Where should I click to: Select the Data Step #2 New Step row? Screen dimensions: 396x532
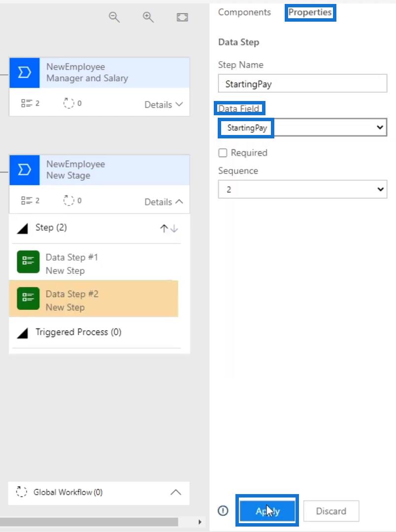click(x=94, y=299)
